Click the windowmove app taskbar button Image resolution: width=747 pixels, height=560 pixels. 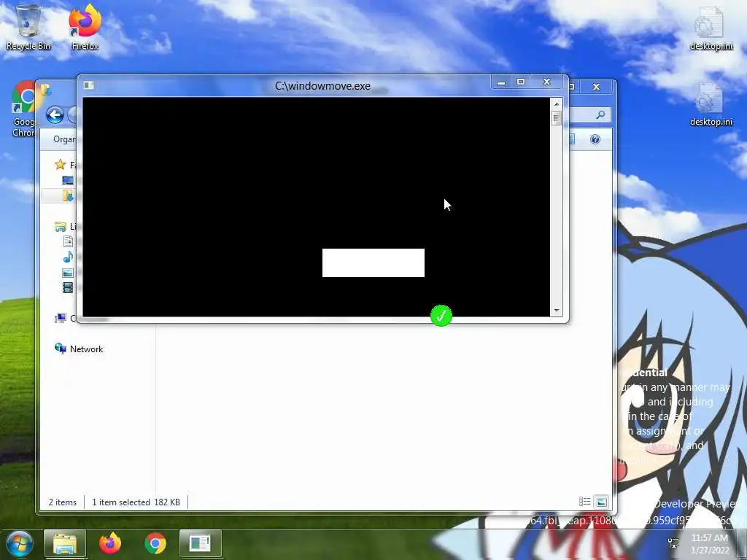tap(201, 543)
